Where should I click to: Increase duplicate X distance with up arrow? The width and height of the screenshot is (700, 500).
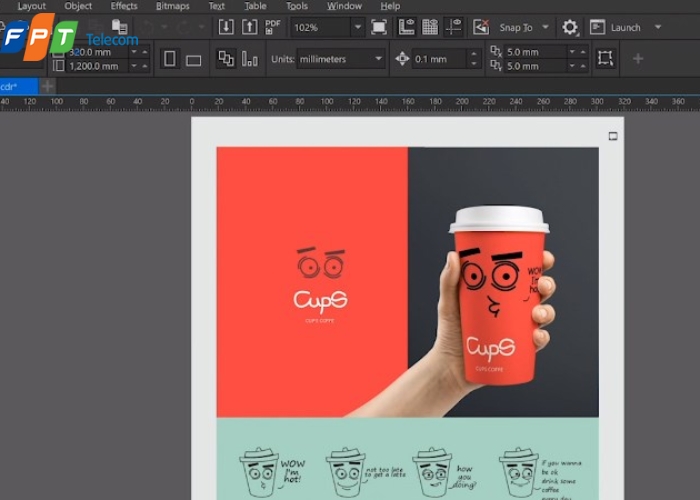click(583, 52)
